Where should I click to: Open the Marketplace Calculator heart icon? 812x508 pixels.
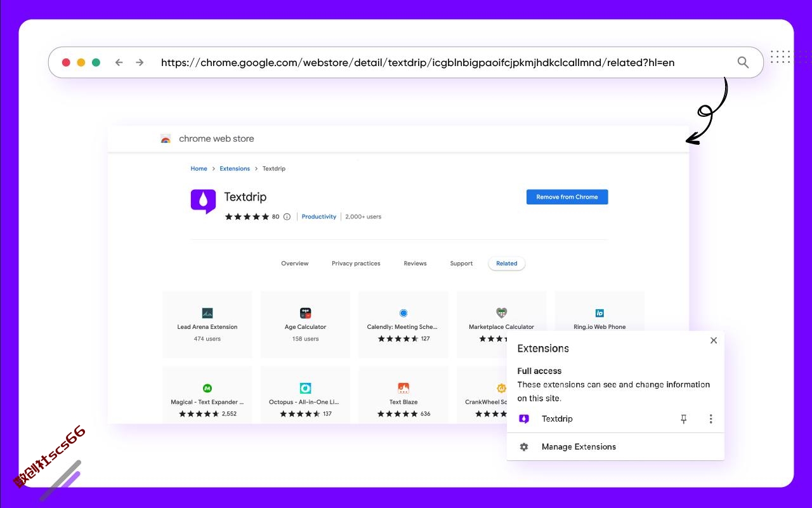coord(501,313)
